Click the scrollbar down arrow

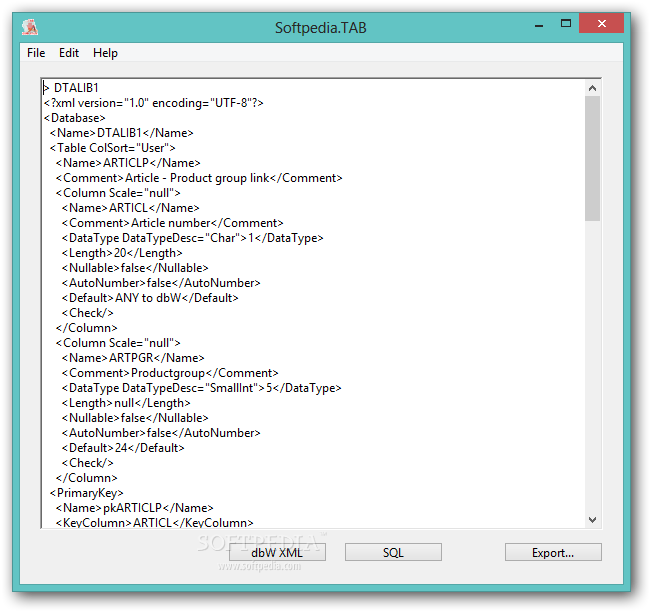point(592,519)
